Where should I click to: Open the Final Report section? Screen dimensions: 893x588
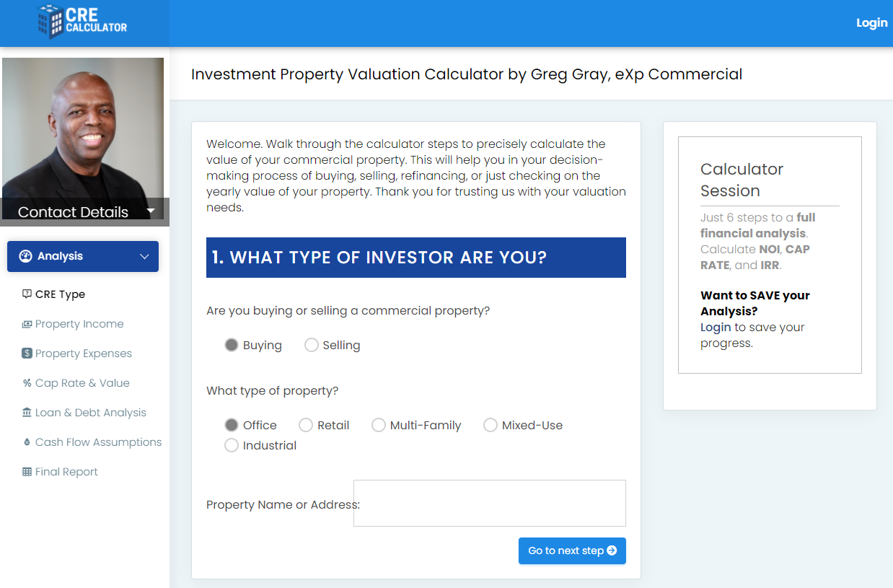click(66, 472)
